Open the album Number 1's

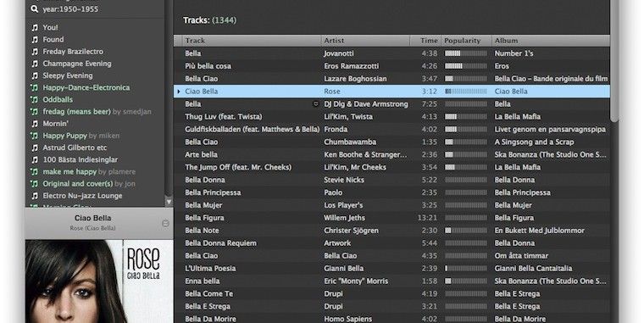pos(514,53)
